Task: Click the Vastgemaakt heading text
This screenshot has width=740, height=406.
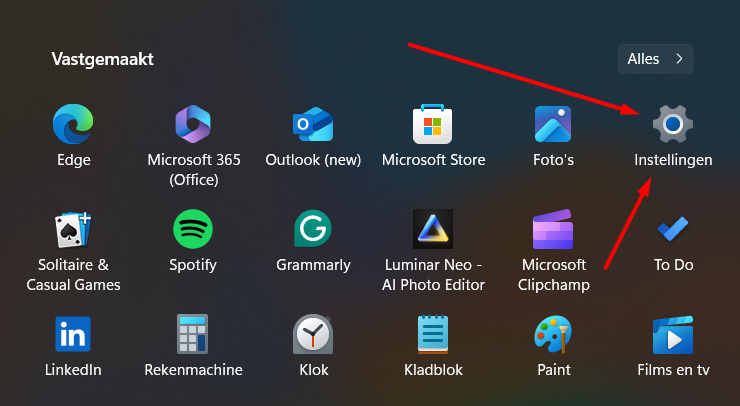Action: coord(102,59)
